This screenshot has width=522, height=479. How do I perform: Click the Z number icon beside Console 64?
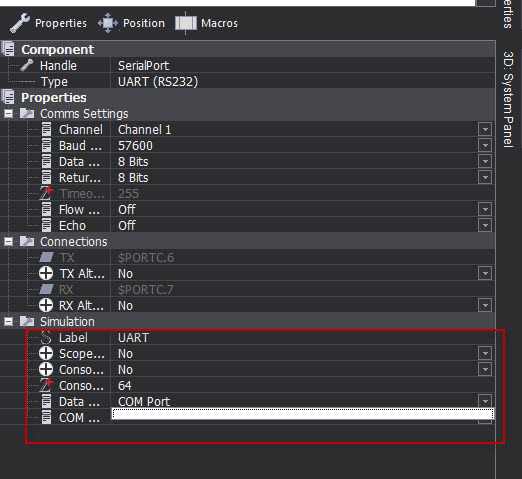coord(46,385)
